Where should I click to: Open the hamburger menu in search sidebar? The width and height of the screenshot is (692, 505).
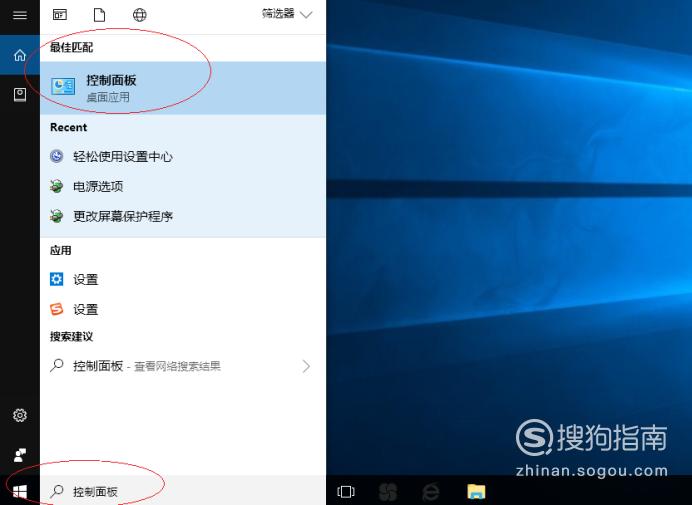coord(20,15)
